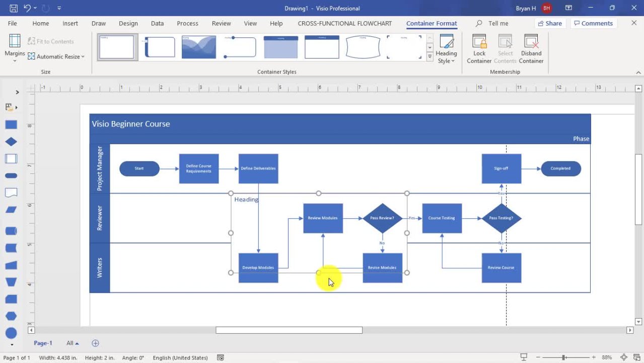This screenshot has width=644, height=363.
Task: Pick the hexagon shape from shapes panel
Action: pyautogui.click(x=11, y=316)
